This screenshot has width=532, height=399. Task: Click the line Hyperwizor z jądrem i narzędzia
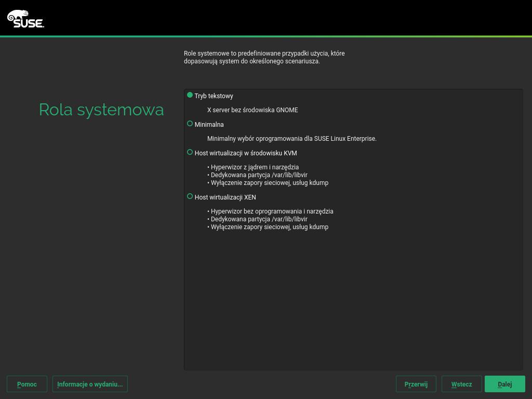pyautogui.click(x=253, y=167)
